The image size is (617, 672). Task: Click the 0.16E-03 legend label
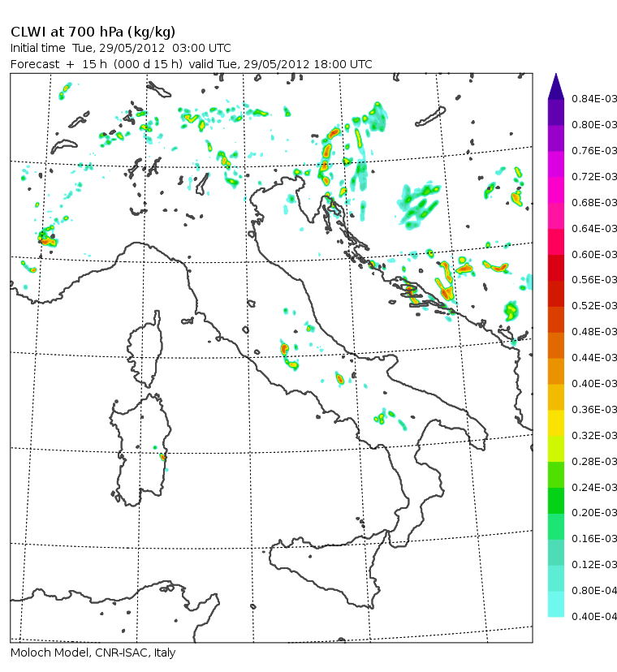594,538
